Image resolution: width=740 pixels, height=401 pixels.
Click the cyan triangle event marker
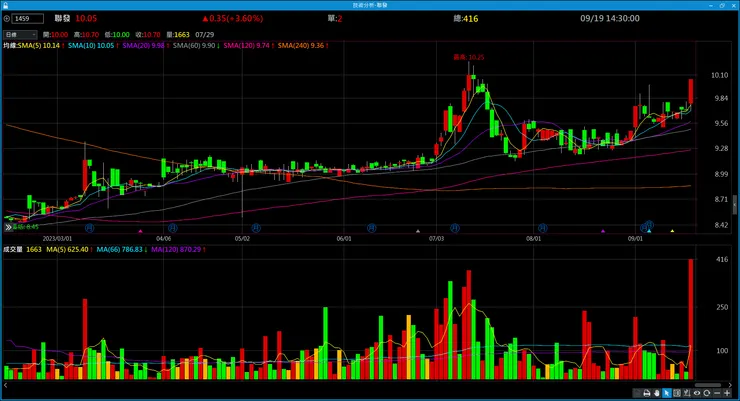tap(649, 231)
